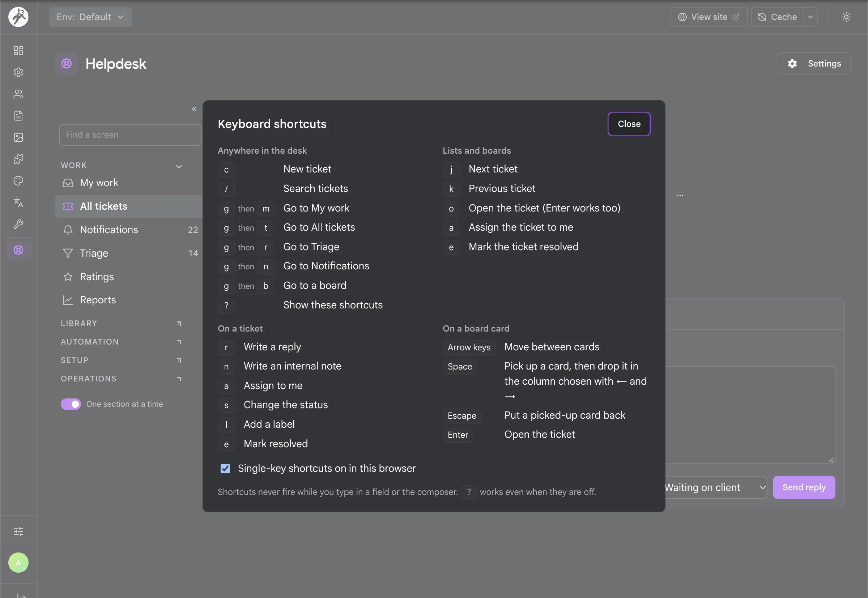868x598 pixels.
Task: Open the image media icon in left rail
Action: tap(18, 137)
